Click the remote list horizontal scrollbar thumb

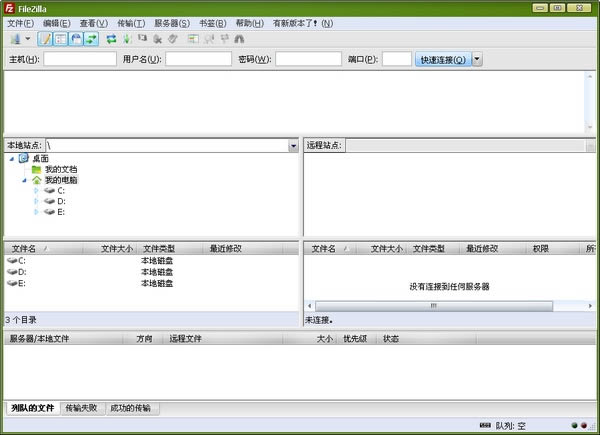(434, 306)
